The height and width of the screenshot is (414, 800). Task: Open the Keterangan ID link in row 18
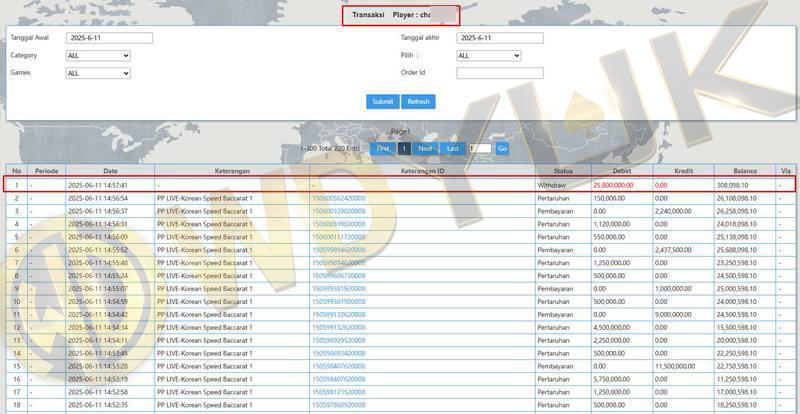(x=339, y=405)
